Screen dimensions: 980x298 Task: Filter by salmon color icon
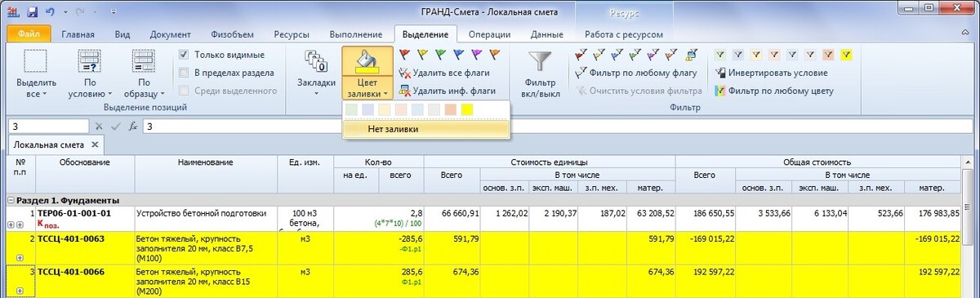(x=828, y=55)
